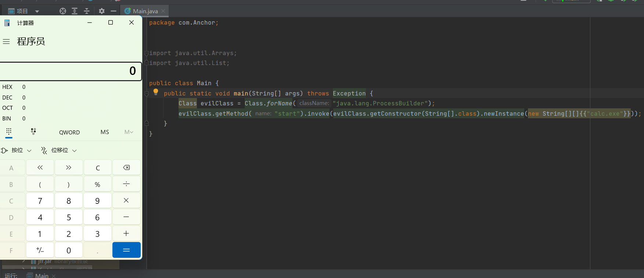Click the right shift >> key

coord(69,167)
